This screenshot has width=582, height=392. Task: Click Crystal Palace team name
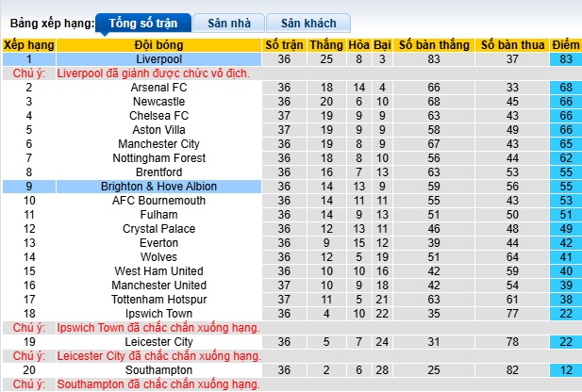click(x=158, y=229)
